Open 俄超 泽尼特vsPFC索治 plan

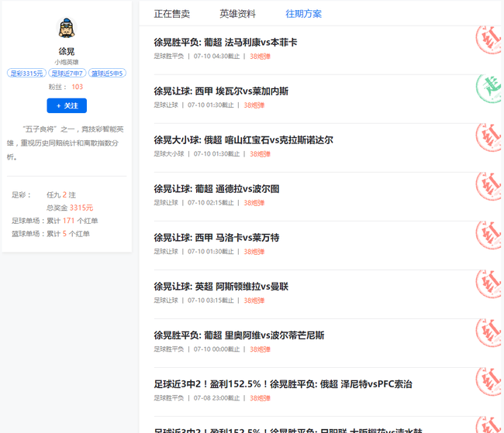(283, 384)
